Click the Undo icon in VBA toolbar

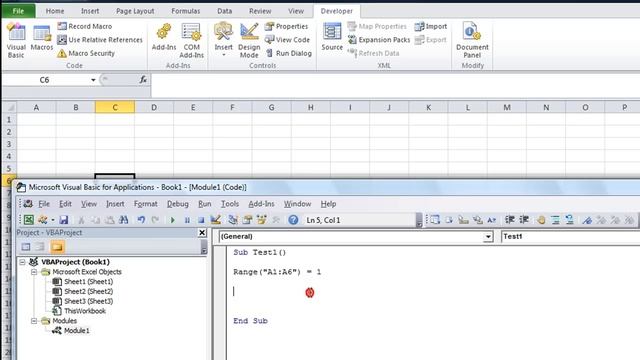tap(141, 220)
